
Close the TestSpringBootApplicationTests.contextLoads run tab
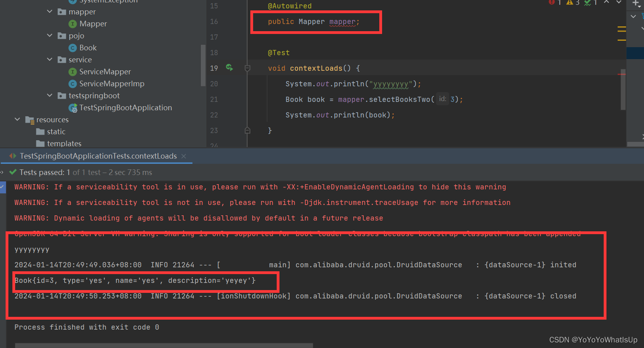click(184, 156)
